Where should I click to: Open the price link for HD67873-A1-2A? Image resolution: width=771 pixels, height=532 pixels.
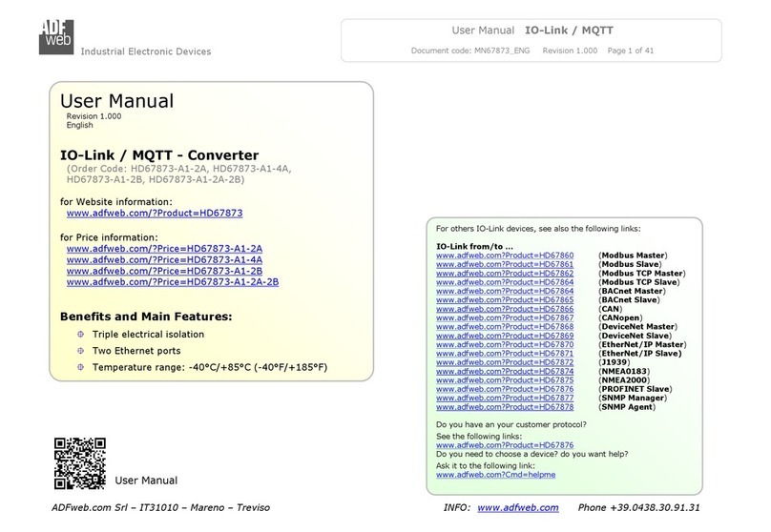(164, 249)
